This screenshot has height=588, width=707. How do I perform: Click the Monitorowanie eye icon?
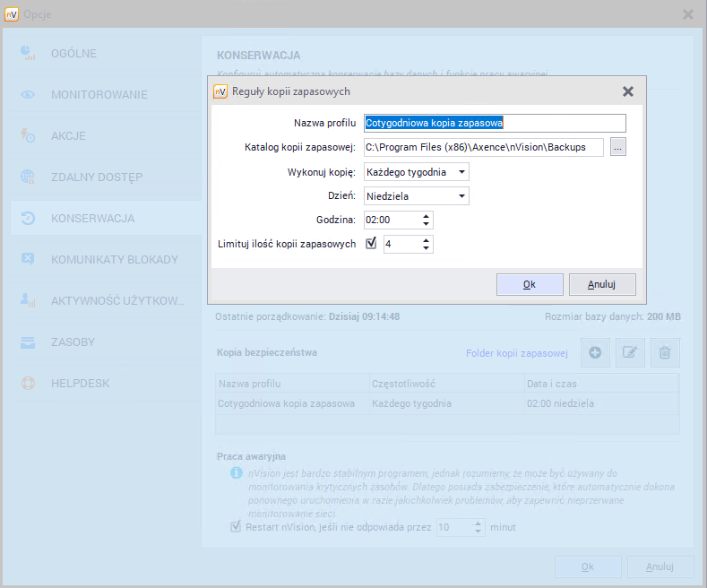pos(28,94)
